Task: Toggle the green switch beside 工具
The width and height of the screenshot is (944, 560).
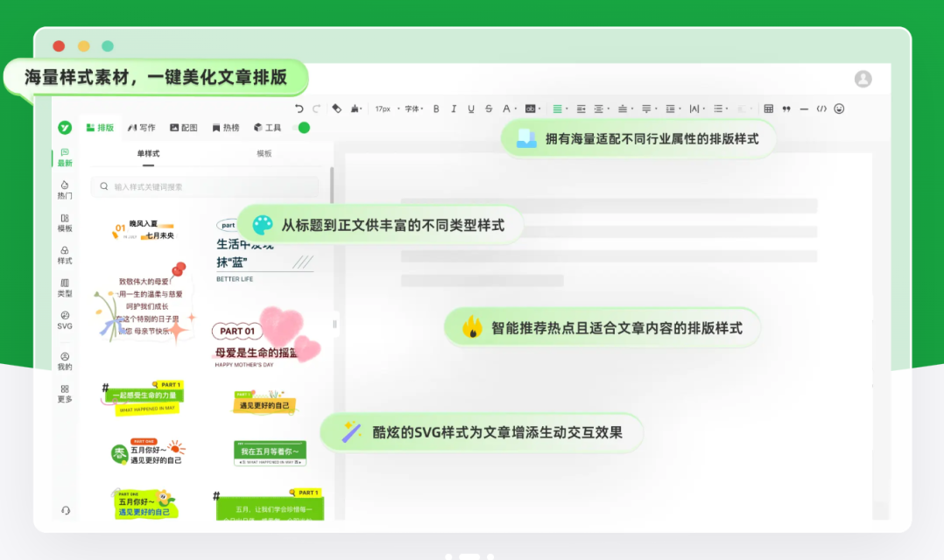Action: [x=303, y=128]
